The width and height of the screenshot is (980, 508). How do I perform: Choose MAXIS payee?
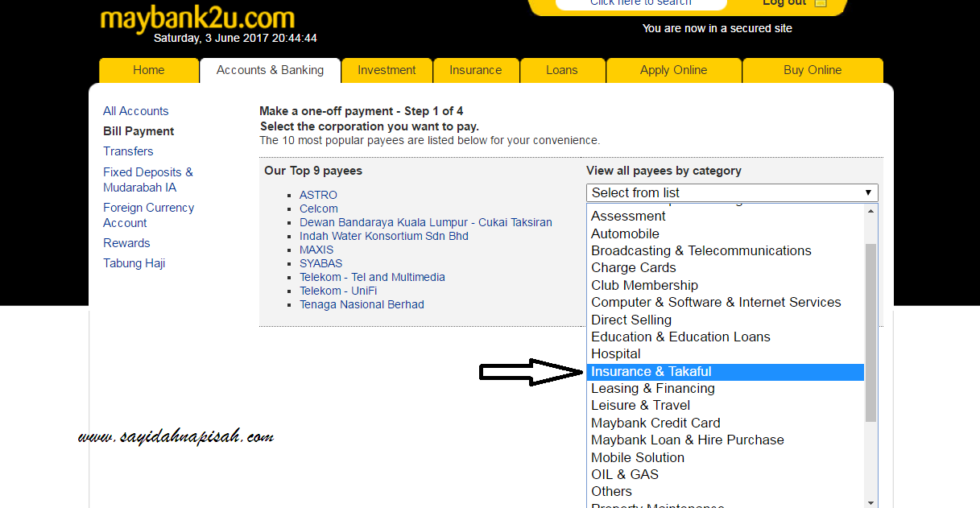coord(316,250)
